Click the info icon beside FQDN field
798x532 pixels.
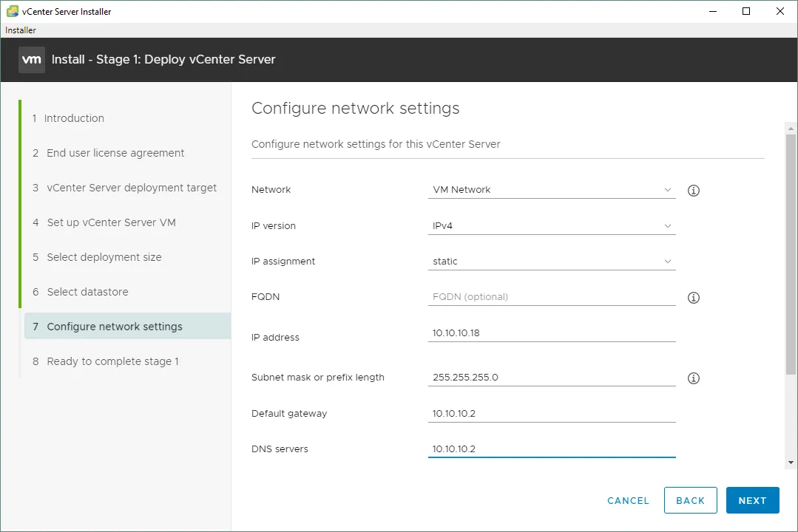pos(693,298)
